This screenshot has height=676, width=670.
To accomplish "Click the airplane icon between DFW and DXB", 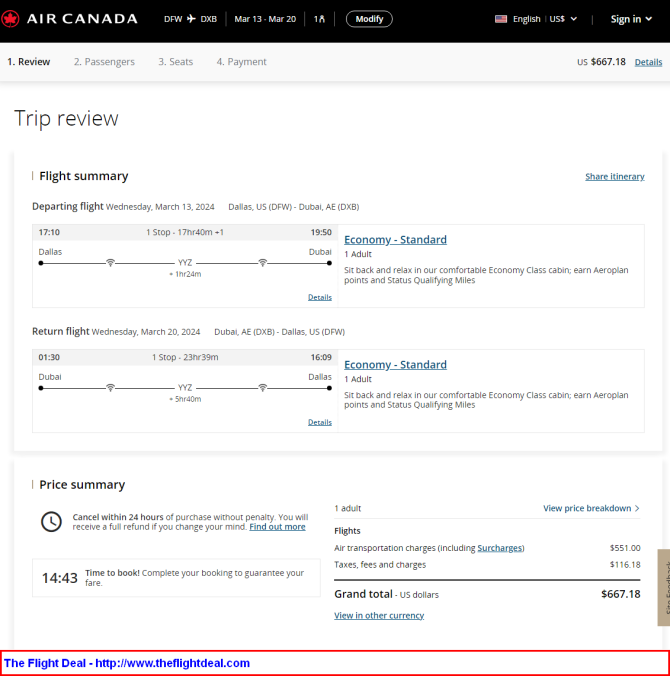I will click(191, 19).
